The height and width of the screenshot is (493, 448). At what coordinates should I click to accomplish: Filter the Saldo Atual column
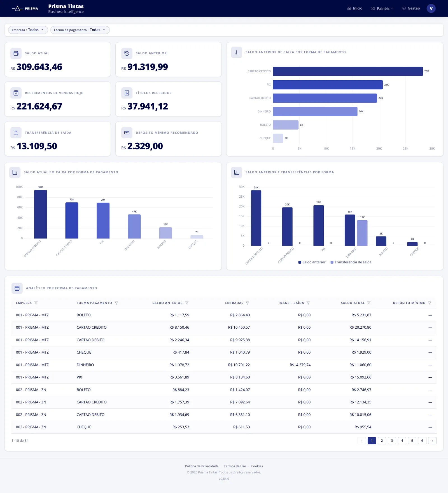[x=369, y=303]
